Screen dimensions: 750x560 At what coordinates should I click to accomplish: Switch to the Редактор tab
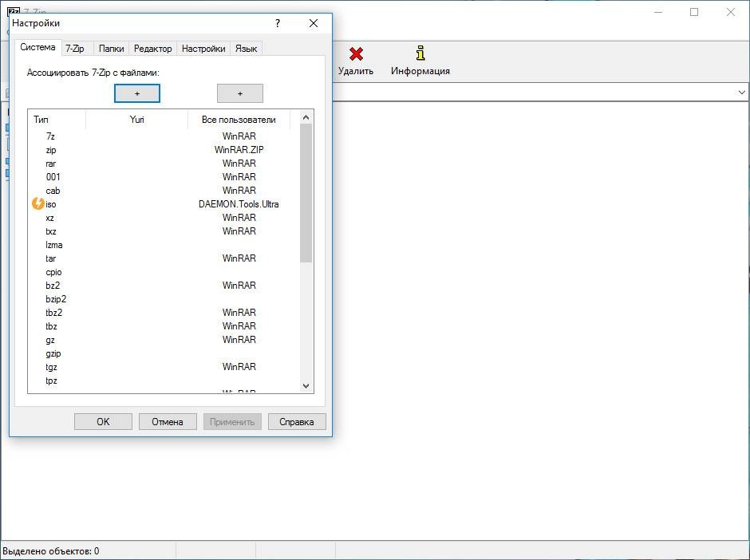[152, 49]
